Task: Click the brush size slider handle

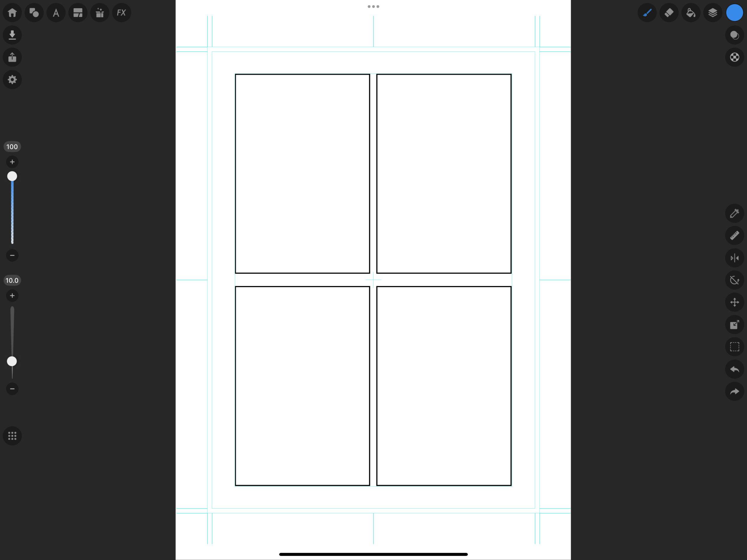Action: pos(12,361)
